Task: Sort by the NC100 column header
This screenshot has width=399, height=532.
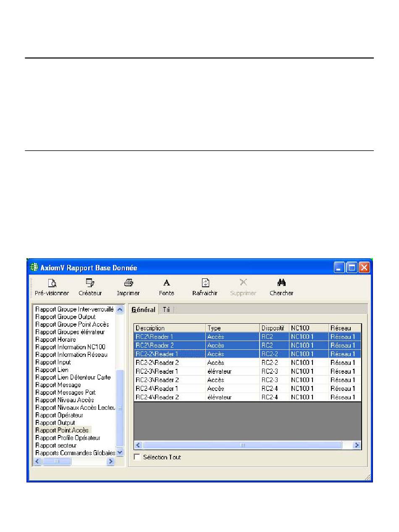Action: tap(309, 328)
